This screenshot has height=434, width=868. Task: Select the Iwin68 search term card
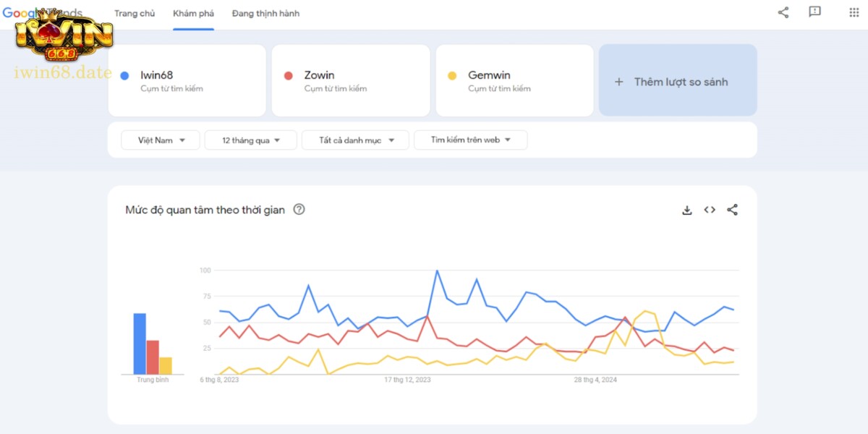(x=187, y=80)
